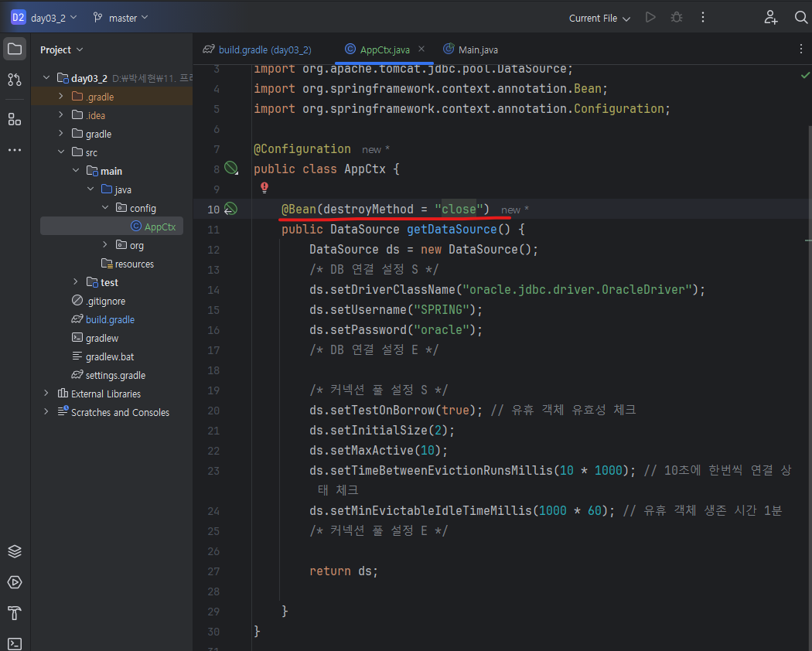Screen dimensions: 812x651
Task: Open the Project tool window folder icon
Action: [15, 49]
